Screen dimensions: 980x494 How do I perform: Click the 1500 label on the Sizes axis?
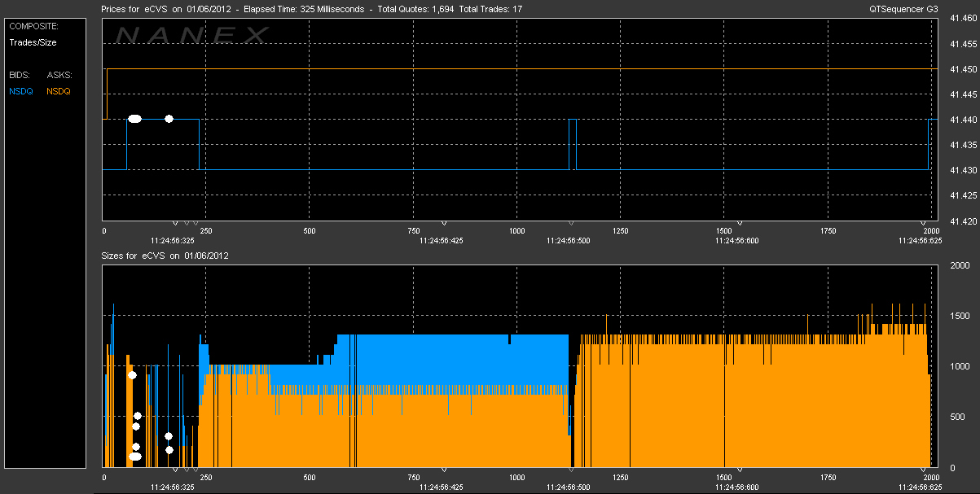[960, 316]
